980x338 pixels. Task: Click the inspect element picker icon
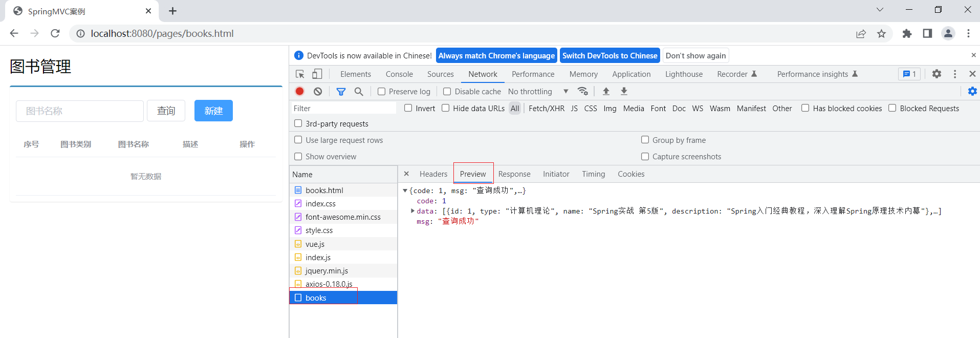[300, 74]
